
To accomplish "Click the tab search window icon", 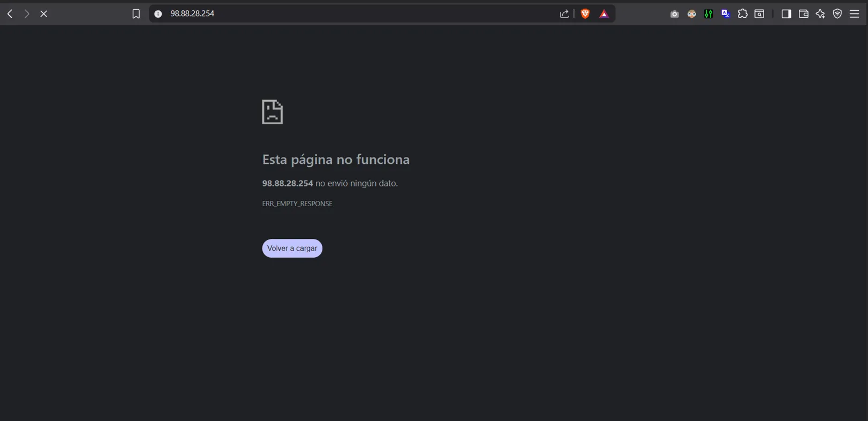I will point(759,14).
